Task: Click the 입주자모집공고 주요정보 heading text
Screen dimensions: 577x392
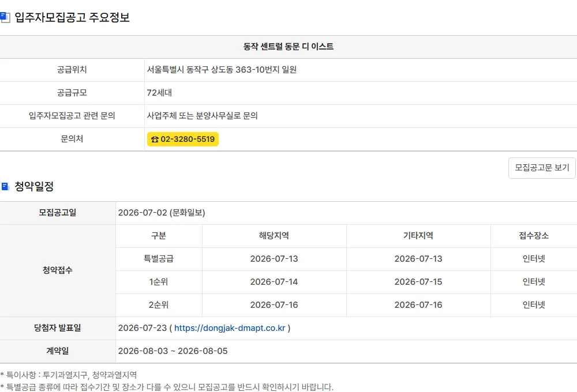Action: [x=72, y=17]
